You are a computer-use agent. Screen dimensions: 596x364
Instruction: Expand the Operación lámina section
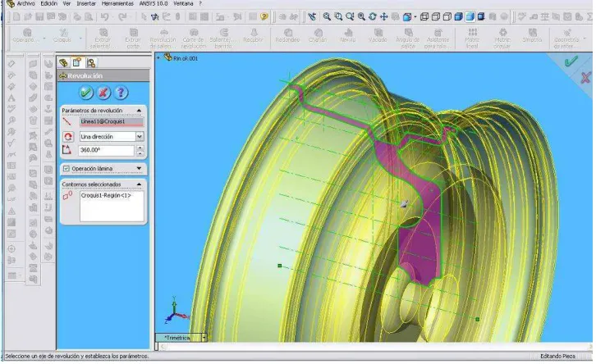click(139, 169)
